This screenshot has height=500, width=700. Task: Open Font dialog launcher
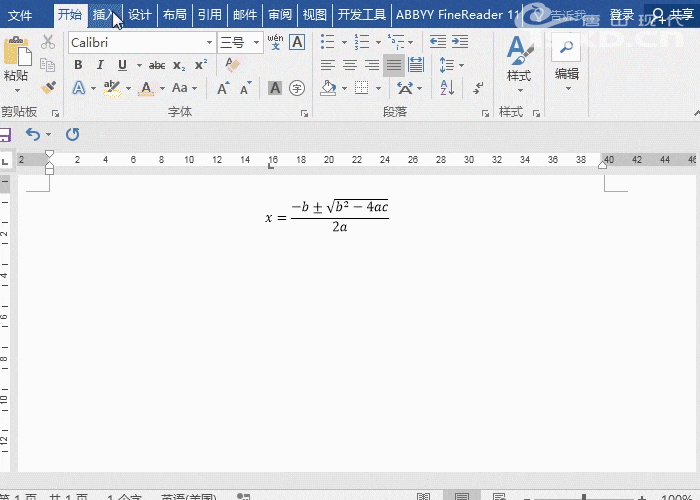(304, 114)
